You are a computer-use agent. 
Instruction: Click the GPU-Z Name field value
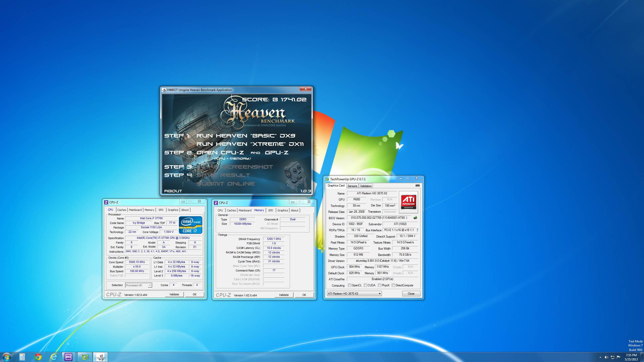click(x=372, y=193)
